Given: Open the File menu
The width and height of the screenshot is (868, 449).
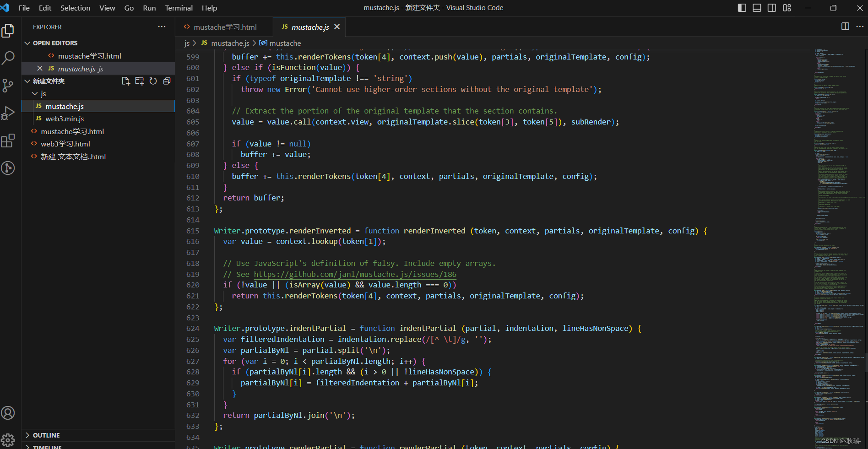Looking at the screenshot, I should (24, 8).
